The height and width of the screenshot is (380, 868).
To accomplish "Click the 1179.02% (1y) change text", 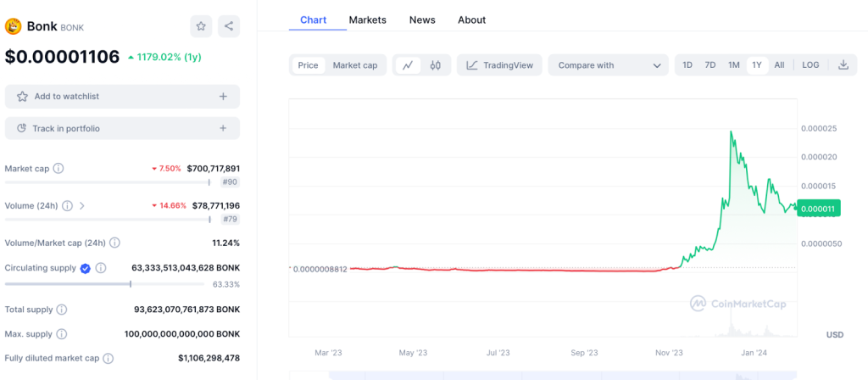I will point(164,57).
